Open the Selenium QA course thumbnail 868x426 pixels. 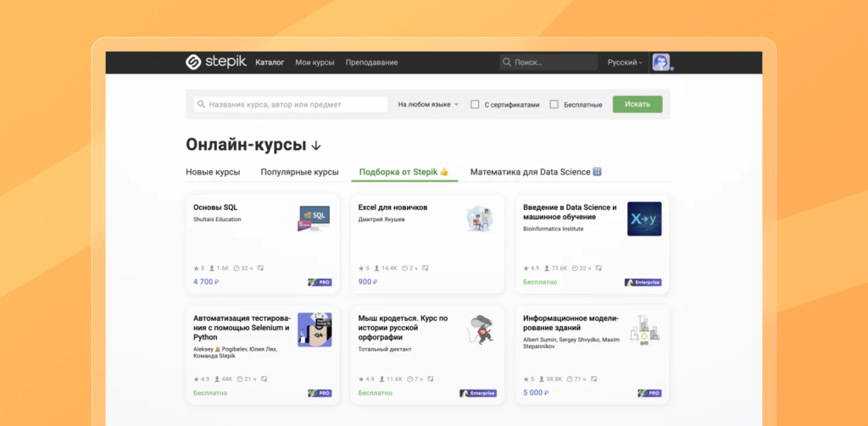coord(314,329)
